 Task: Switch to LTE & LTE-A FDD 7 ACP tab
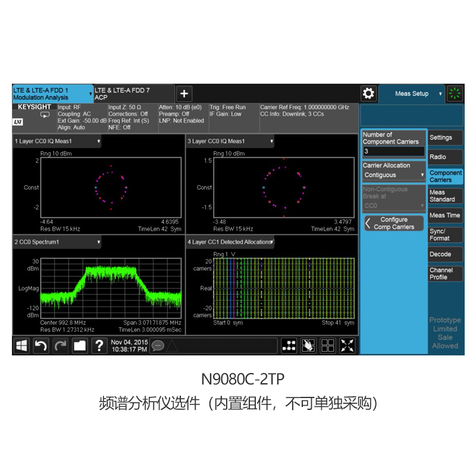click(134, 94)
